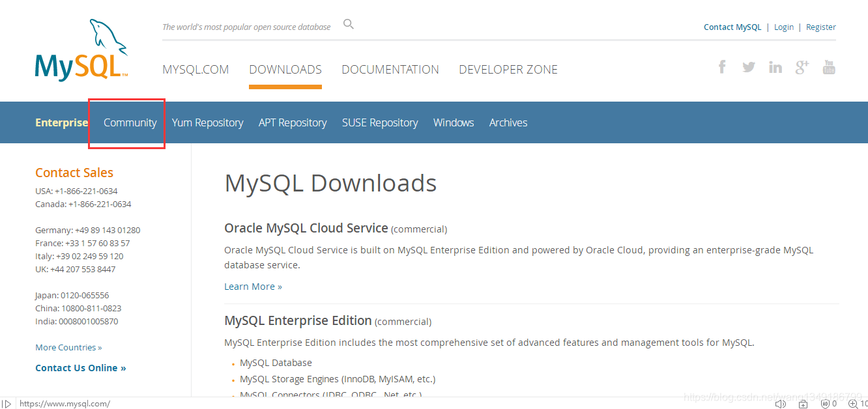This screenshot has height=409, width=868.
Task: Open the DEVELOPER ZONE nav item
Action: coord(508,70)
